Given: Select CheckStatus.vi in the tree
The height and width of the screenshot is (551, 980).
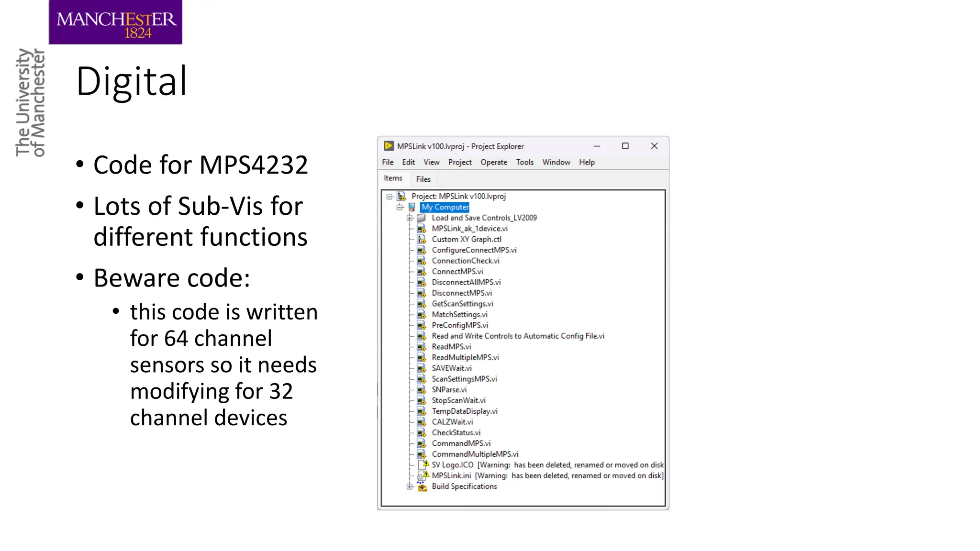Looking at the screenshot, I should [x=456, y=432].
